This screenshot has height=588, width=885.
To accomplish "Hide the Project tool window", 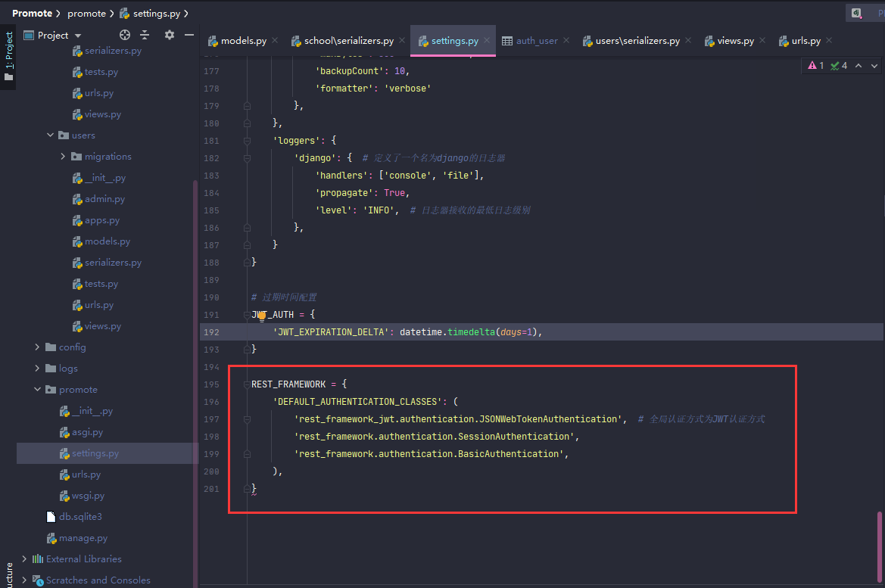I will pos(189,35).
